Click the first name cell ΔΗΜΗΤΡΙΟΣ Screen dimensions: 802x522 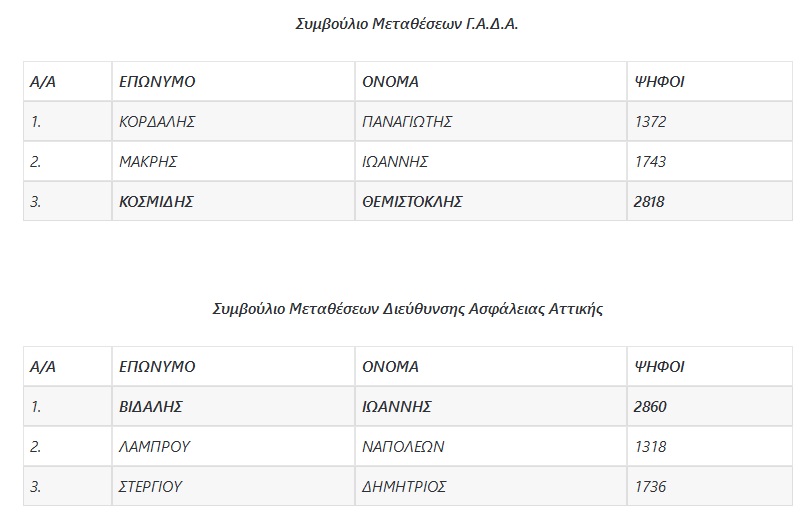404,487
